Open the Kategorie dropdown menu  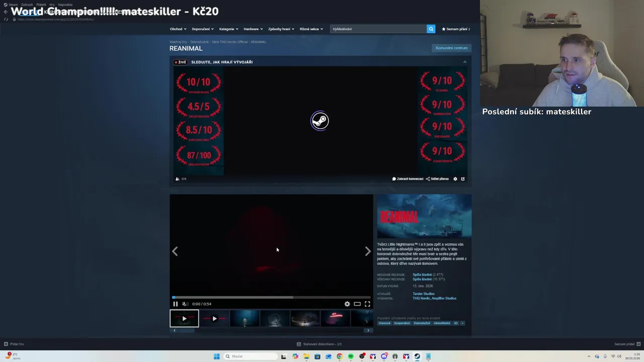point(228,29)
